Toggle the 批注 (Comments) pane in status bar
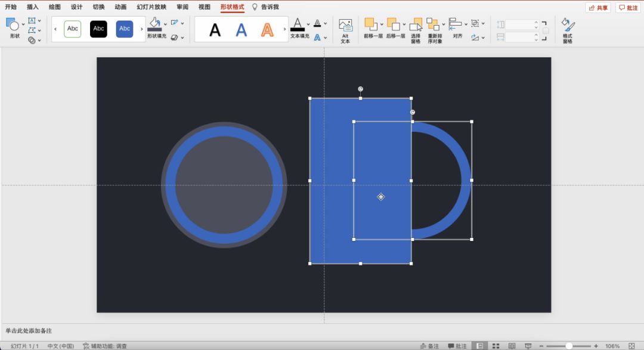 457,346
